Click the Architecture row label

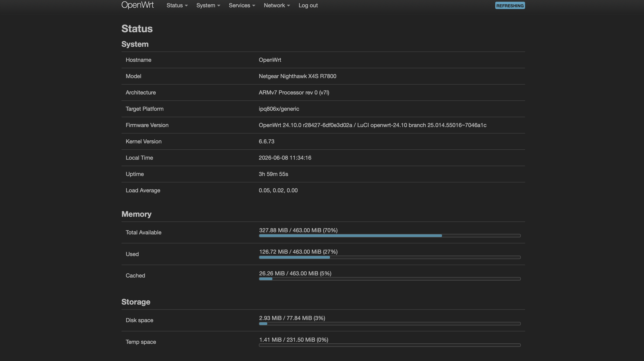pyautogui.click(x=141, y=93)
